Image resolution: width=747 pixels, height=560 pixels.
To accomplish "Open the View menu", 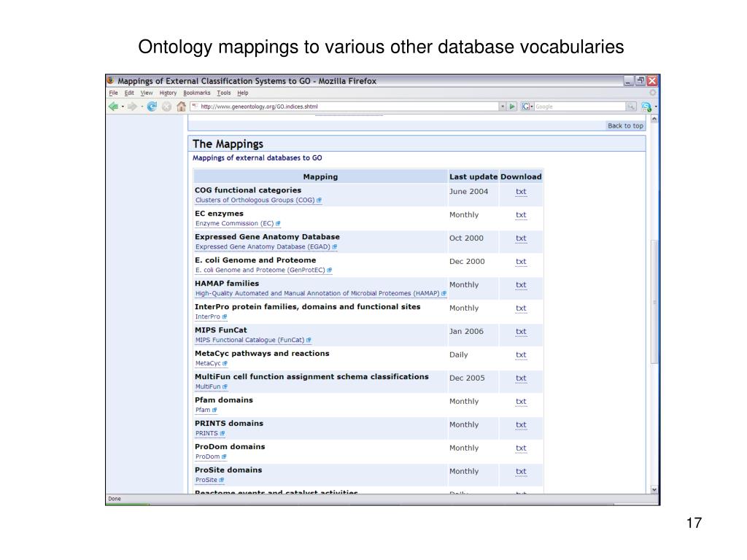I will (146, 93).
